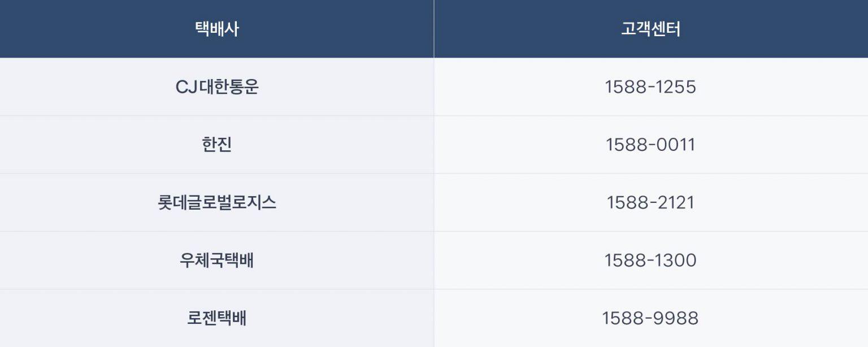Screen dimensions: 868x347
Task: Select the 로젠택배 courier cell
Action: tap(217, 318)
